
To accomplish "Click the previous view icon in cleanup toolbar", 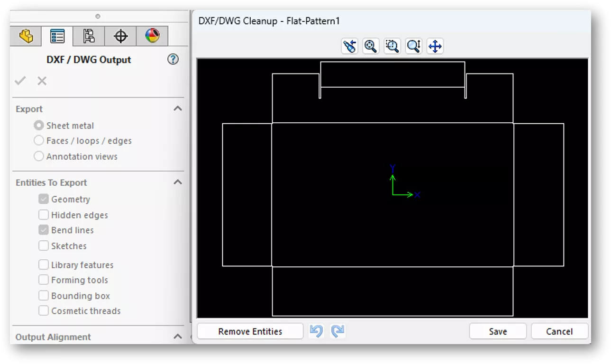I will coord(349,46).
